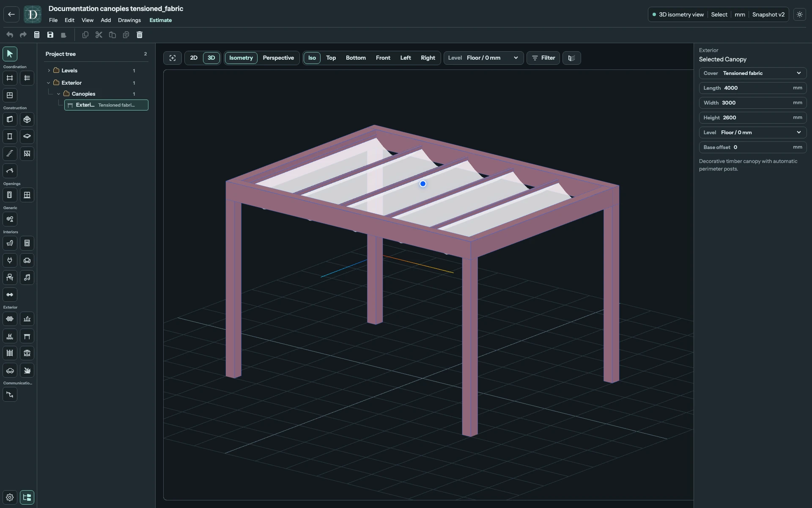Select Isometry projection
The width and height of the screenshot is (812, 508).
pos(241,58)
